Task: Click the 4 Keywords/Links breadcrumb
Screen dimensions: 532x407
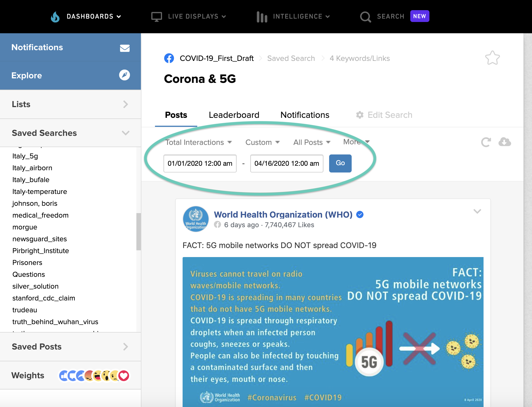Action: 360,58
